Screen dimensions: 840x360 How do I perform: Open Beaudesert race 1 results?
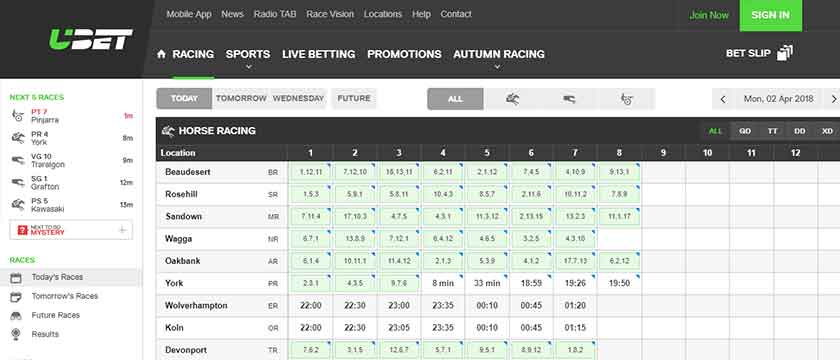click(x=310, y=172)
